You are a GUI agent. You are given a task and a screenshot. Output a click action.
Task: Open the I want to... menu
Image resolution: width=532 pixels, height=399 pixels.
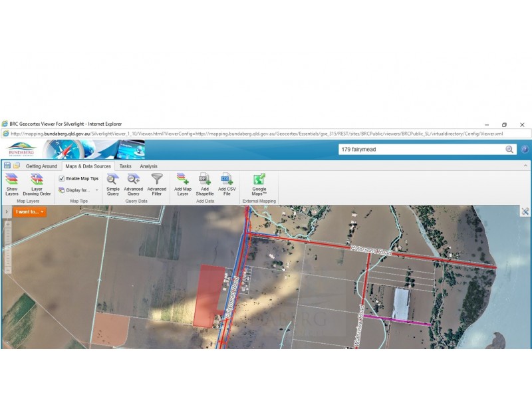pyautogui.click(x=29, y=211)
